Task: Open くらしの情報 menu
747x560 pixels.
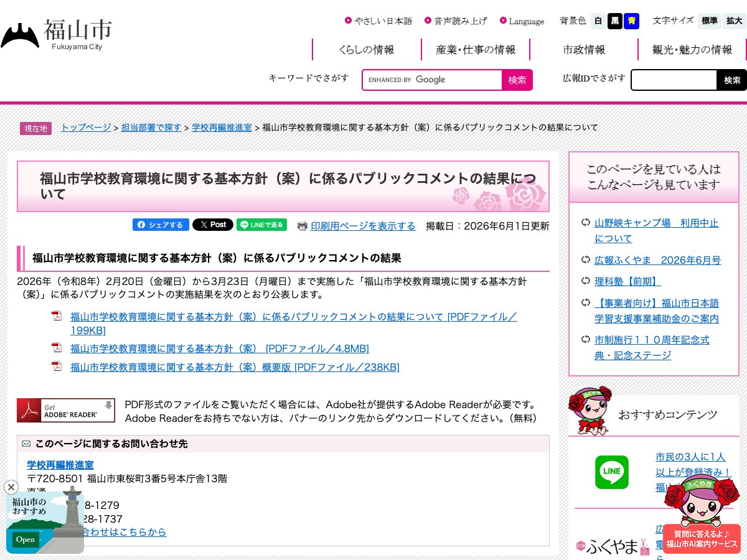Action: tap(367, 50)
